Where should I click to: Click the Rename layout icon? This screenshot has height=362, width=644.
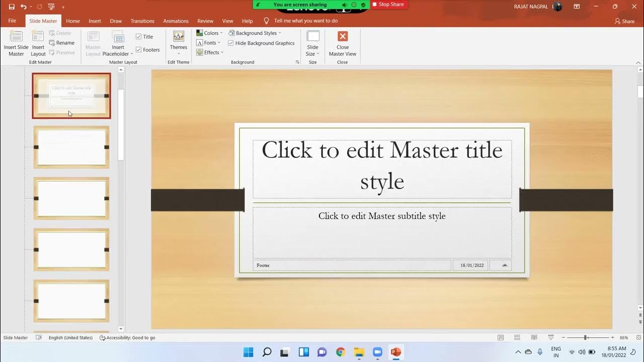click(x=52, y=43)
